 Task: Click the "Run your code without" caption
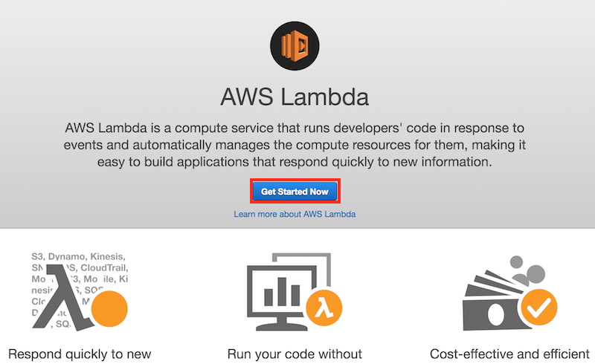pyautogui.click(x=295, y=354)
